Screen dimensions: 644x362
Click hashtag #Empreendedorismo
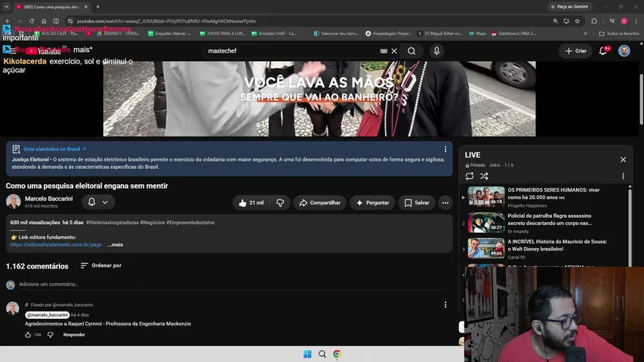(x=190, y=222)
